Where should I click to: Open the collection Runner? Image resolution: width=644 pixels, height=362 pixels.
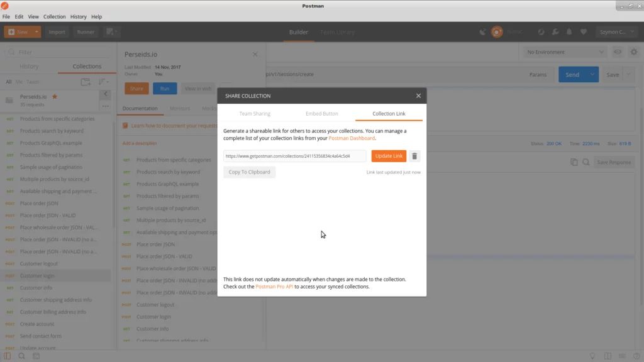tap(86, 32)
